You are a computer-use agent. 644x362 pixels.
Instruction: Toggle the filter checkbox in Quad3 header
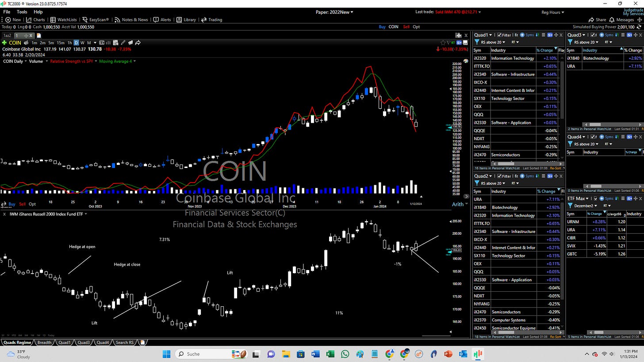tap(593, 35)
